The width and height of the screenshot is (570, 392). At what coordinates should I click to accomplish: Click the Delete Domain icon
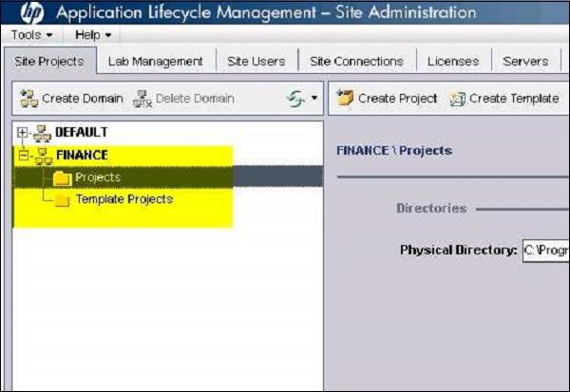point(142,99)
